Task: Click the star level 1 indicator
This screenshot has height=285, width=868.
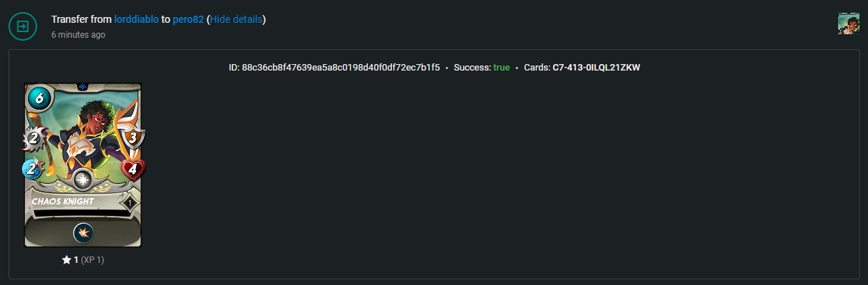Action: (x=83, y=260)
